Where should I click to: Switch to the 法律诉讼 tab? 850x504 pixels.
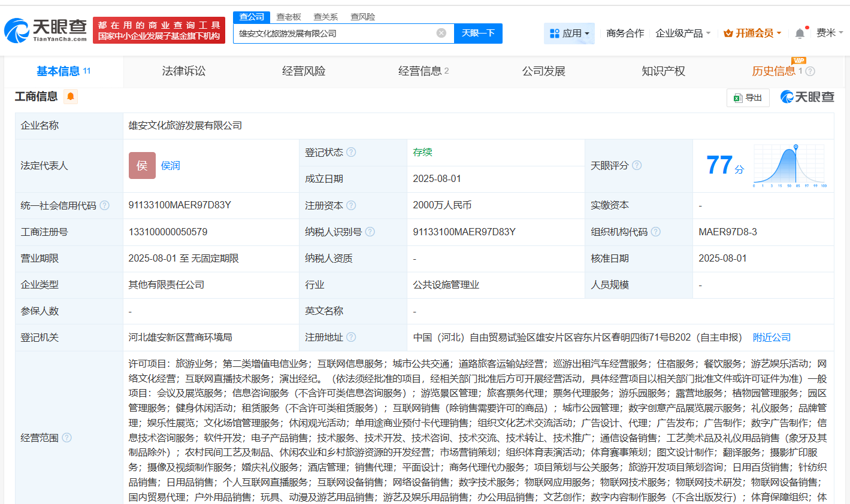pyautogui.click(x=184, y=71)
